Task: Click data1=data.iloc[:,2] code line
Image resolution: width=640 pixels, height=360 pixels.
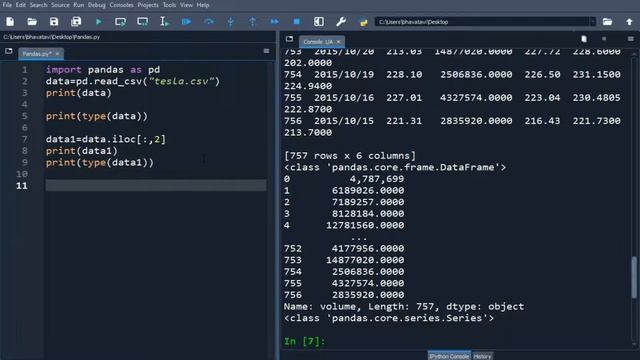Action: [106, 139]
